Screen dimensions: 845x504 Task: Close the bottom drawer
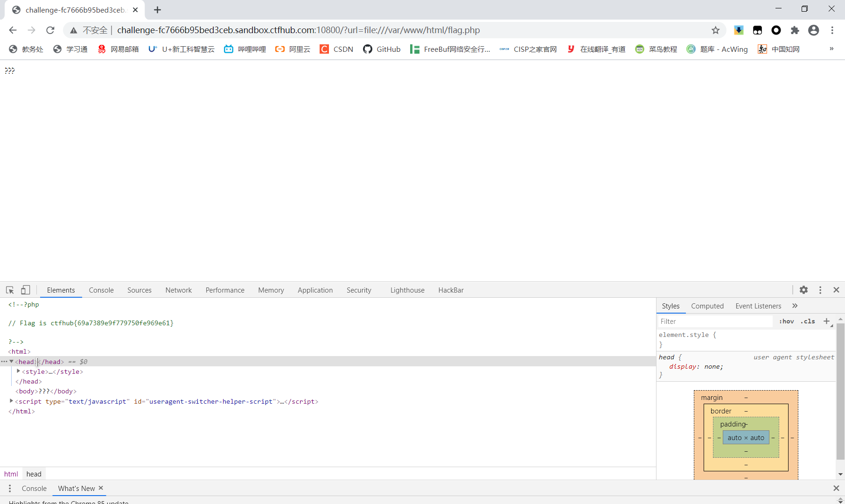pyautogui.click(x=836, y=488)
